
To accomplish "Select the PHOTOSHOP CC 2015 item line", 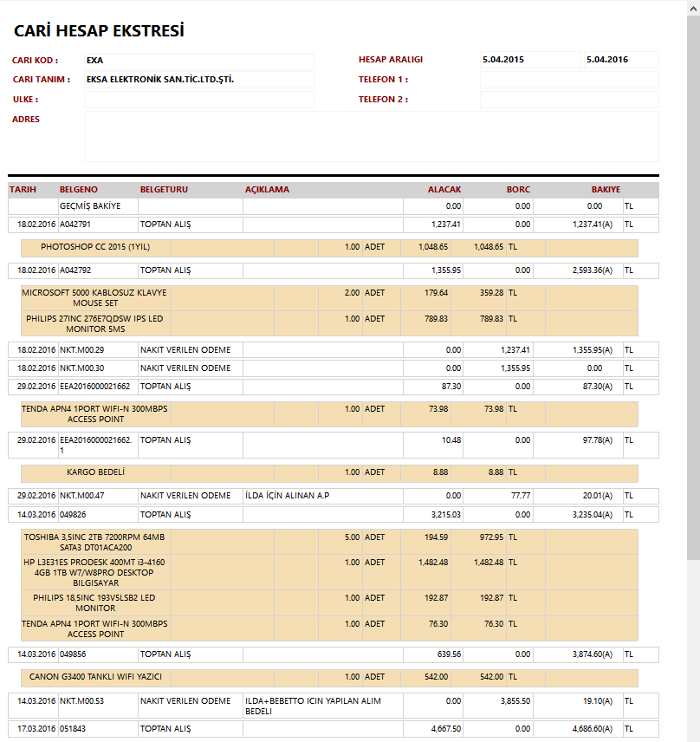I will (x=95, y=247).
